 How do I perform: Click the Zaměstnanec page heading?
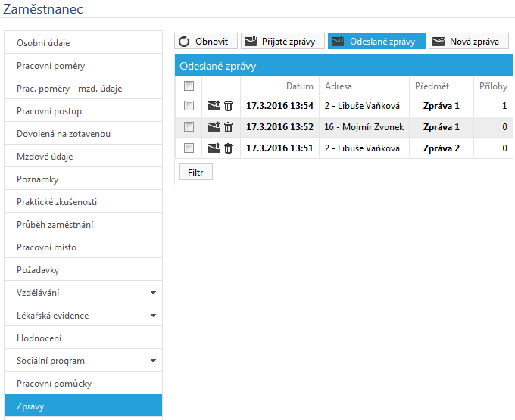(x=43, y=8)
